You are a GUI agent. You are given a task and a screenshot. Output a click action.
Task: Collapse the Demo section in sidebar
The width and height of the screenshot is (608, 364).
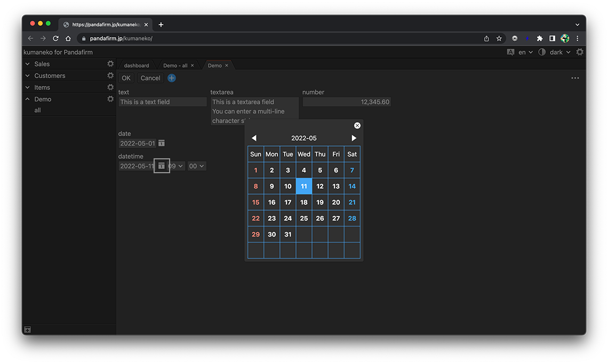pyautogui.click(x=28, y=99)
